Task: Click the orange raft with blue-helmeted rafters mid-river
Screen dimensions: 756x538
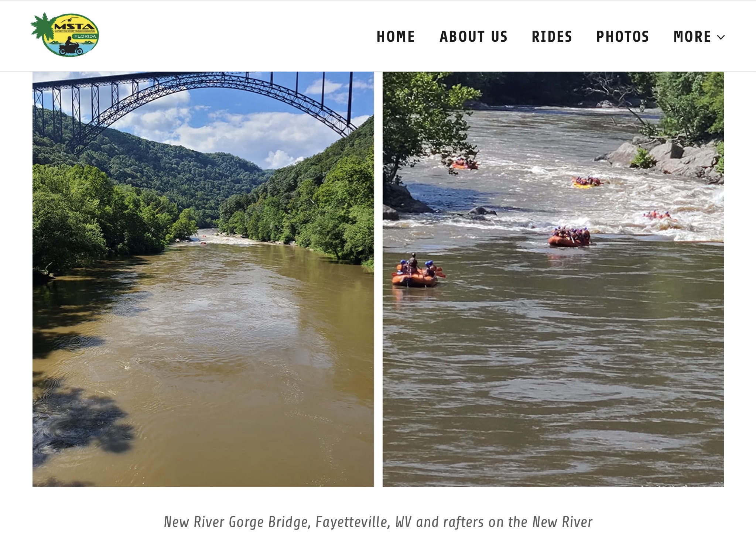Action: [569, 237]
